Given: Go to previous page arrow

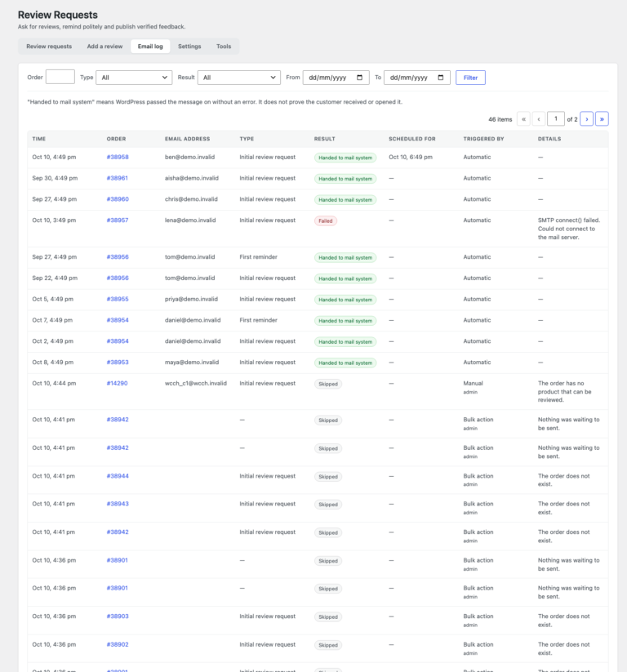Looking at the screenshot, I should pos(539,118).
